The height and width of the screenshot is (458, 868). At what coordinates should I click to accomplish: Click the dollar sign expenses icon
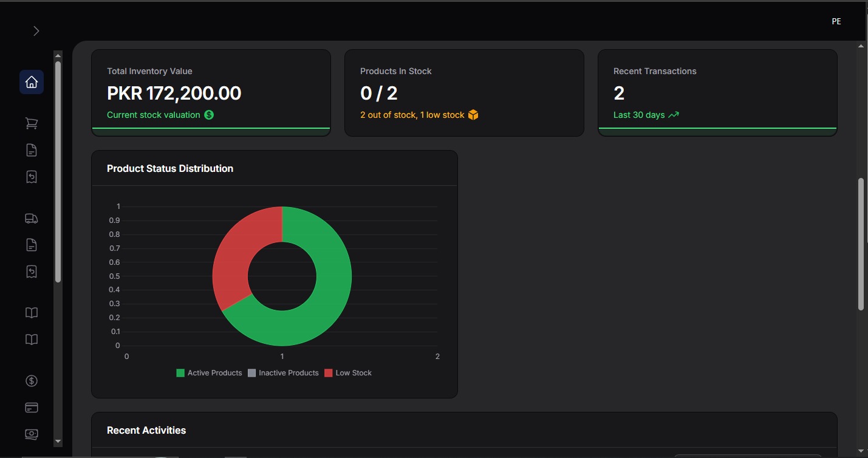pyautogui.click(x=31, y=380)
